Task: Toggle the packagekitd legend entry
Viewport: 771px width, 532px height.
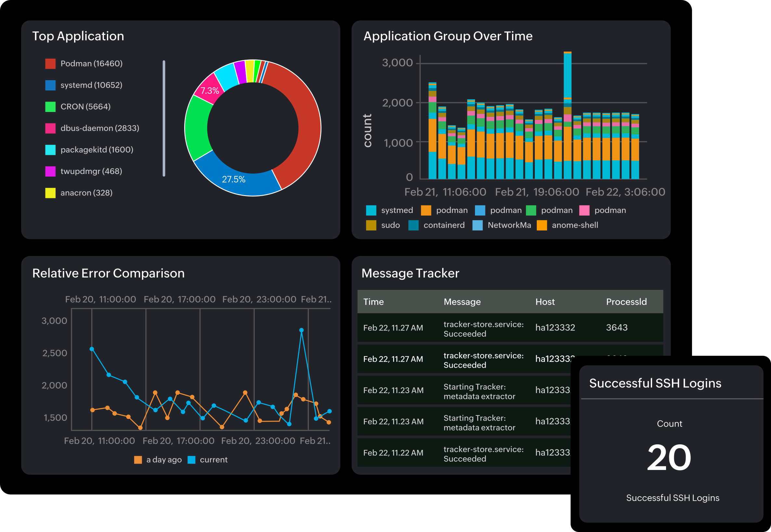Action: tap(96, 150)
